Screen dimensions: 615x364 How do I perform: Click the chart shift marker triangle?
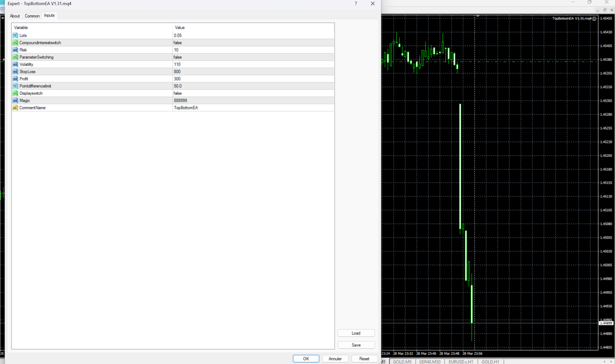(x=477, y=16)
